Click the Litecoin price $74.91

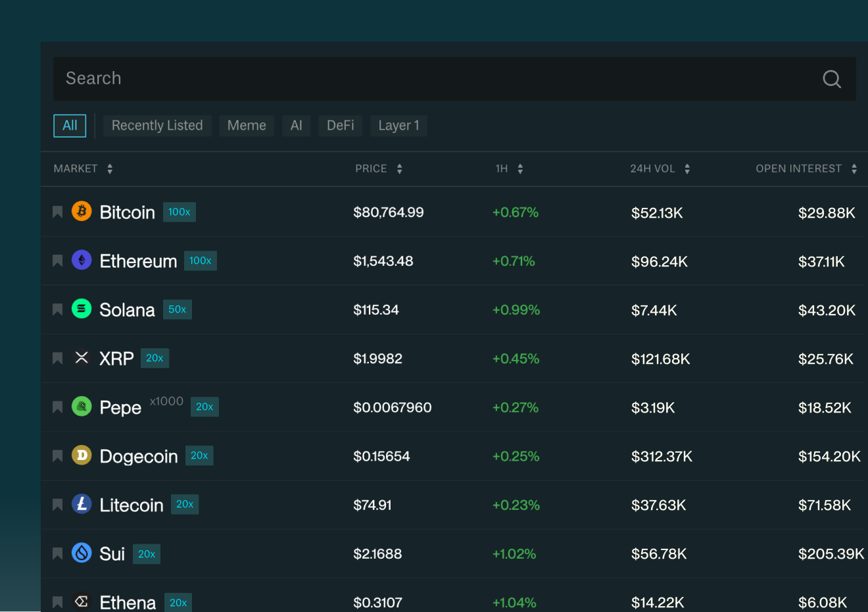[x=372, y=505]
